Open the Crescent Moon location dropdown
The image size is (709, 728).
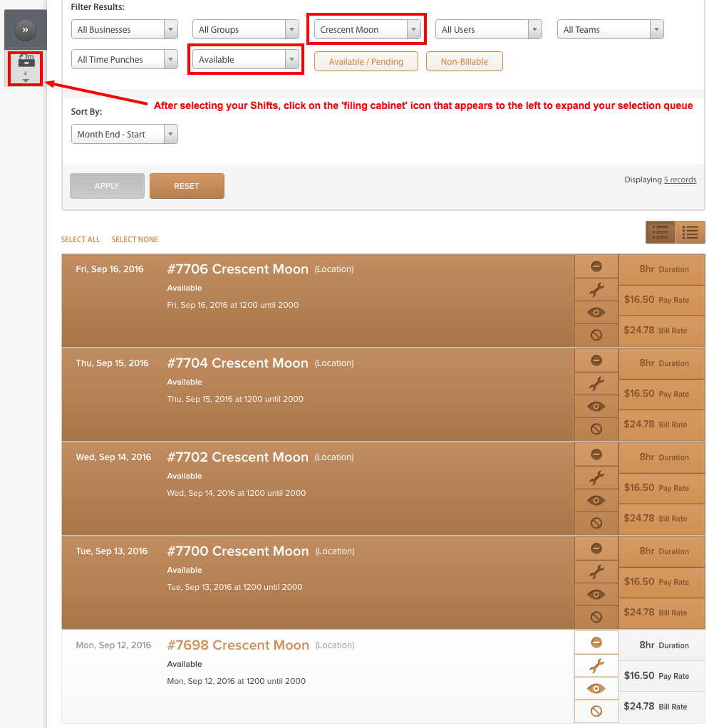(x=367, y=30)
